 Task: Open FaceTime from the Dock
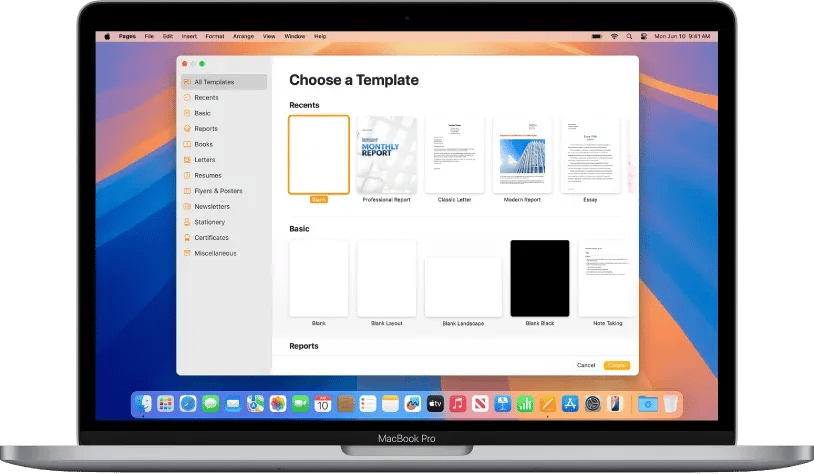point(300,403)
